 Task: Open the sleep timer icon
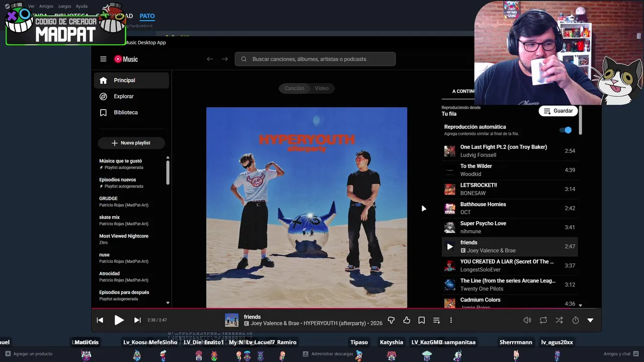point(576,320)
